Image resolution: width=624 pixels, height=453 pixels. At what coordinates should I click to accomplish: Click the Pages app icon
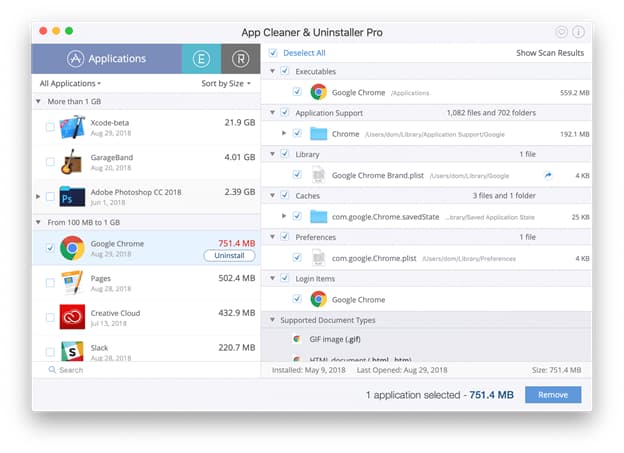(72, 282)
